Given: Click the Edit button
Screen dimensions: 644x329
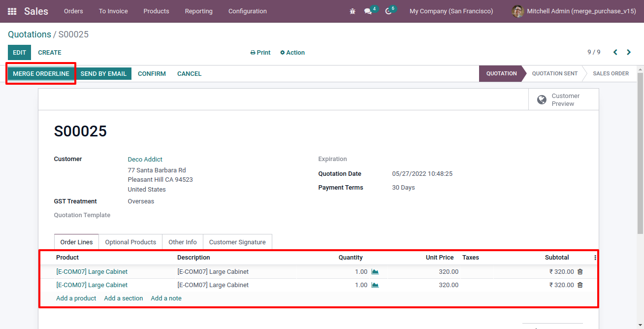Looking at the screenshot, I should pyautogui.click(x=19, y=53).
